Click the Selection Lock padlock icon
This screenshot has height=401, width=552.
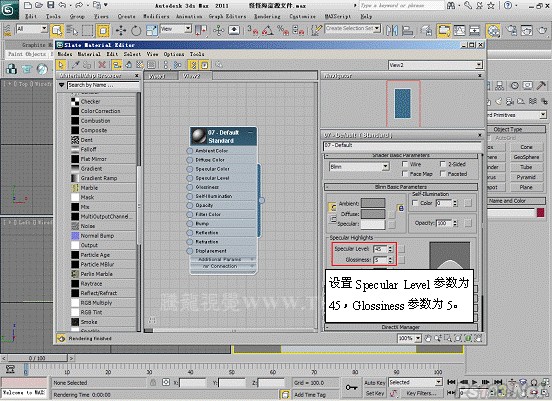click(x=153, y=382)
